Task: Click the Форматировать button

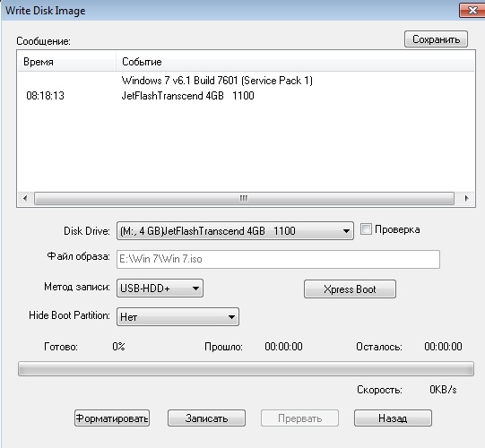Action: (112, 418)
